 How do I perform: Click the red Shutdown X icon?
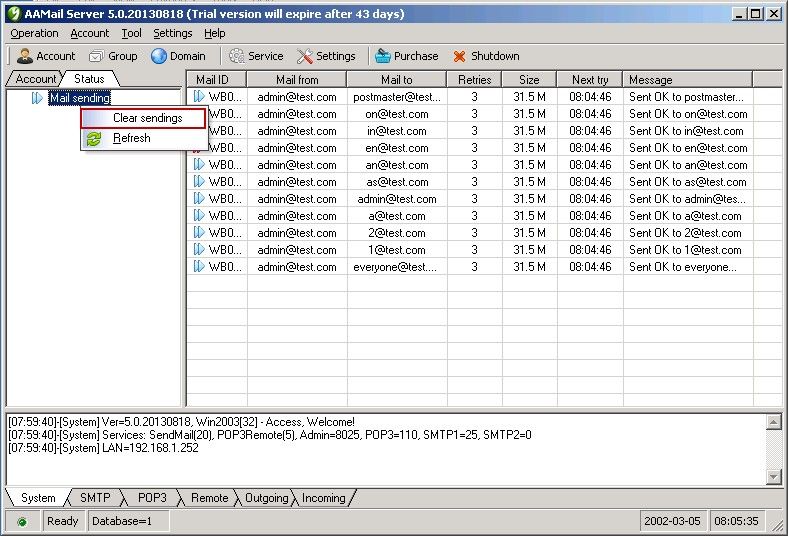[459, 56]
